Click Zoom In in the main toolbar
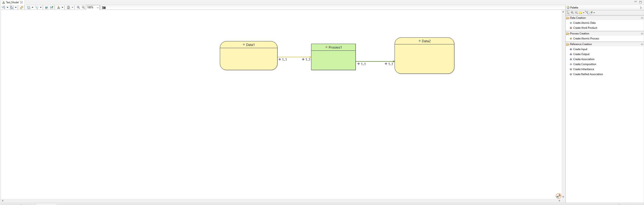This screenshot has height=205, width=644. (x=78, y=8)
